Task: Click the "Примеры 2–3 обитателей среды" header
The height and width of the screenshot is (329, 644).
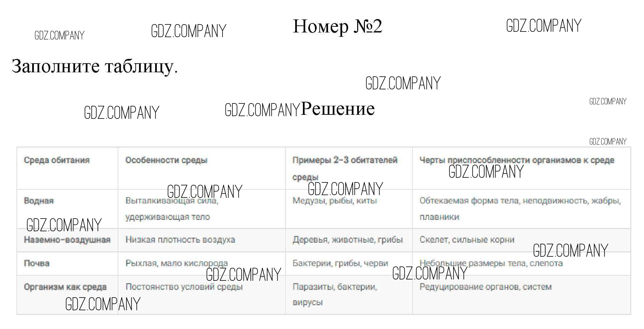Action: [x=345, y=168]
